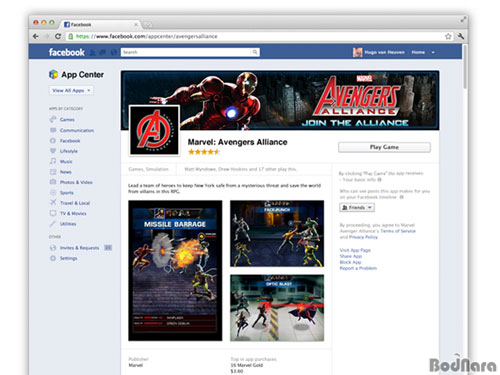Bookmark page with star icon
The height and width of the screenshot is (375, 500).
point(448,36)
